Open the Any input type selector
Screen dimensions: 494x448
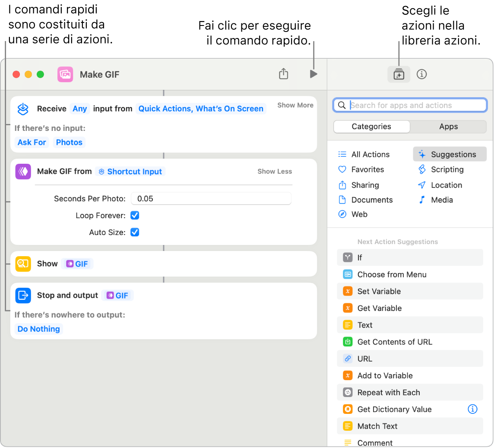[79, 108]
